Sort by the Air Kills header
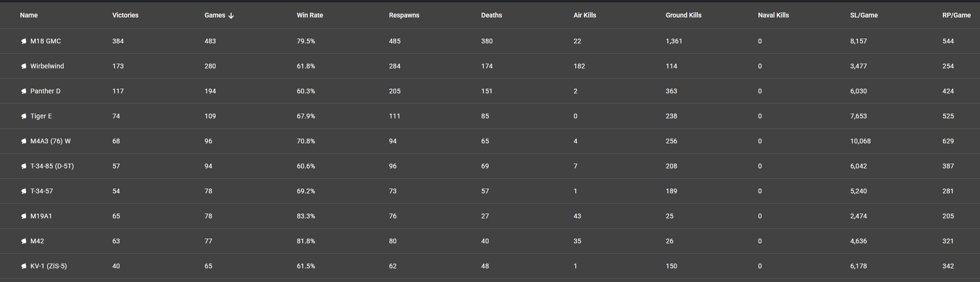Screen dimensions: 980x282 click(585, 15)
